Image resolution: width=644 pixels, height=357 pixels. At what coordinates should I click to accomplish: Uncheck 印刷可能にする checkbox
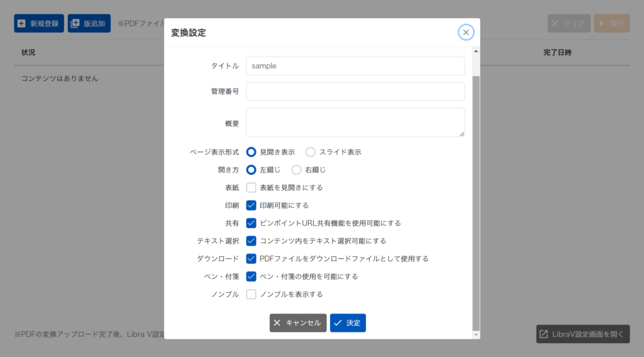pyautogui.click(x=252, y=205)
